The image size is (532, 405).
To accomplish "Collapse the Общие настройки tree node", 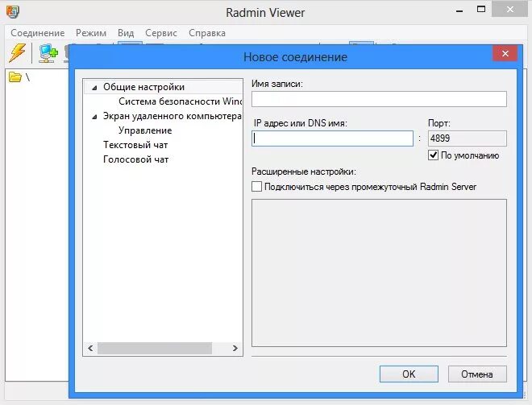I will click(x=94, y=88).
